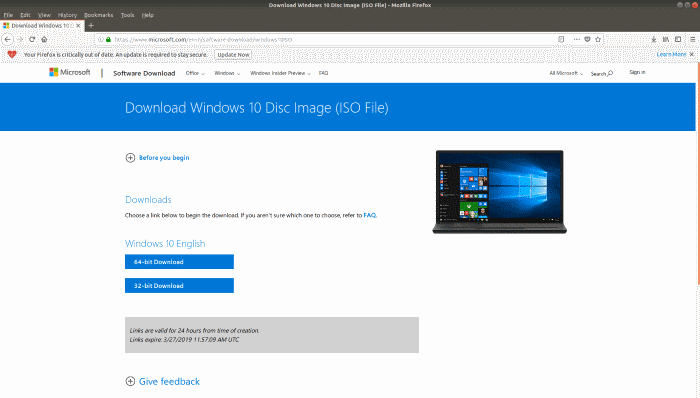Open the Windows dropdown in site nav

point(227,73)
